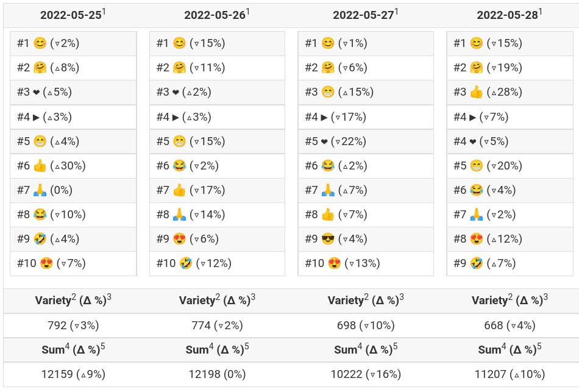The height and width of the screenshot is (392, 579).
Task: Click the 2022-05-28 column header
Action: pyautogui.click(x=510, y=15)
